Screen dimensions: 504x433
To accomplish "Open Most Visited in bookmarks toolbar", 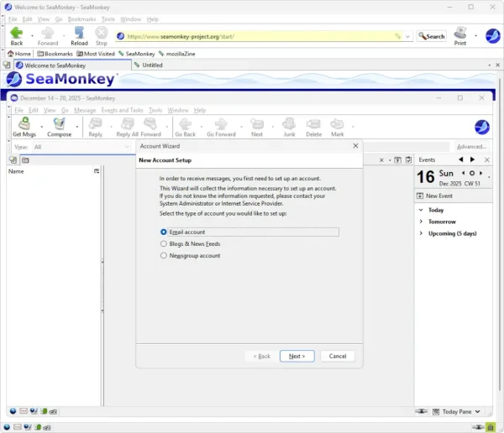I will pos(96,54).
